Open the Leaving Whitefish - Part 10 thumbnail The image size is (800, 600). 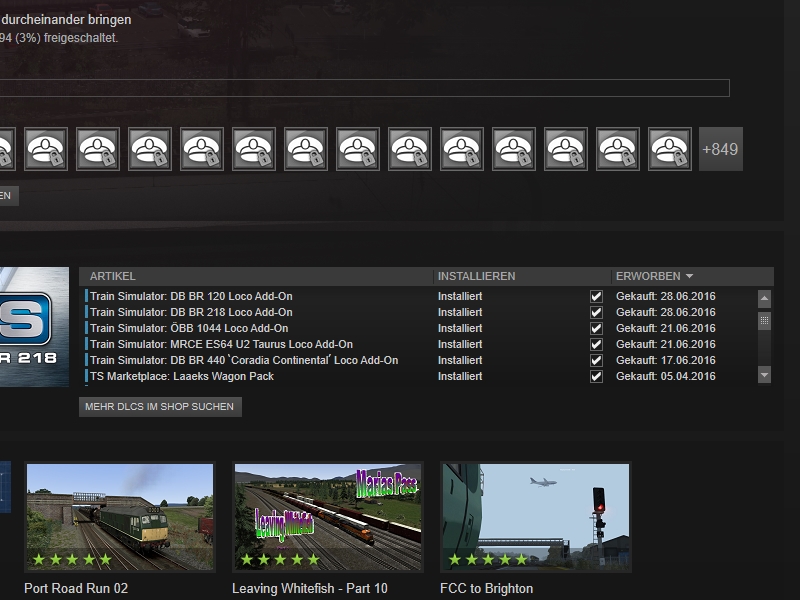[x=328, y=516]
